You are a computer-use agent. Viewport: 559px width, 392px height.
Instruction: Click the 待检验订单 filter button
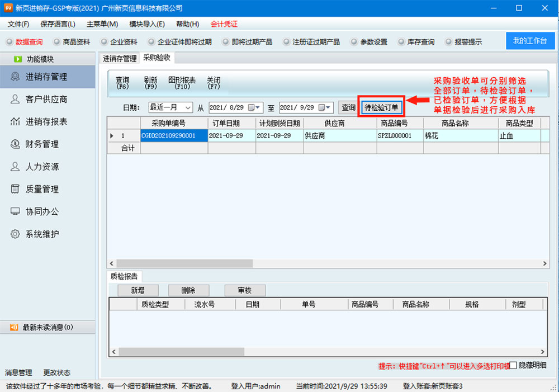pos(381,107)
